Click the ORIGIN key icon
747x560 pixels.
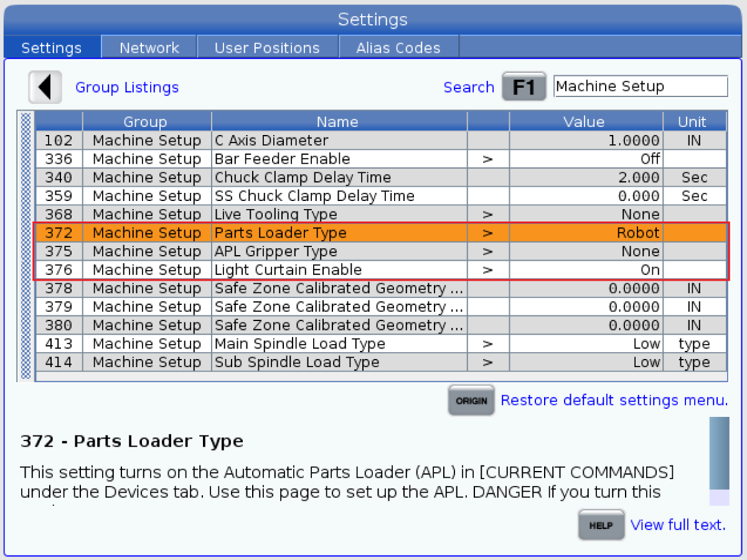click(471, 400)
